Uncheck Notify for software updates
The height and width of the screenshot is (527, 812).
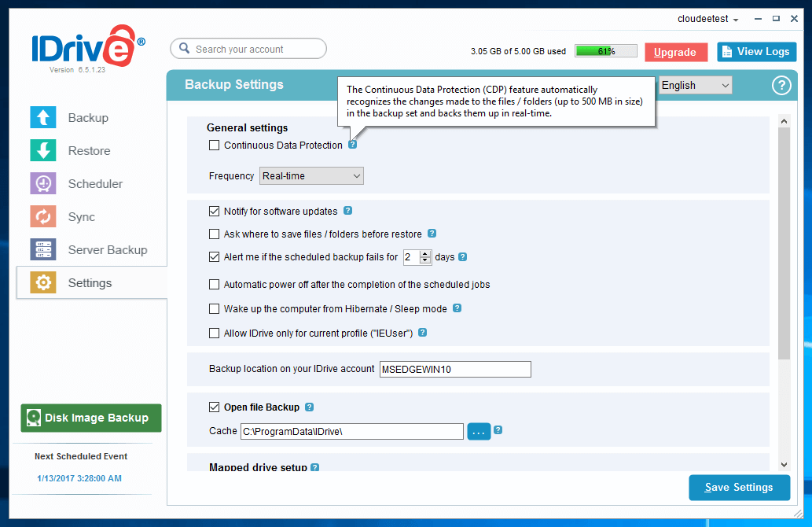214,212
